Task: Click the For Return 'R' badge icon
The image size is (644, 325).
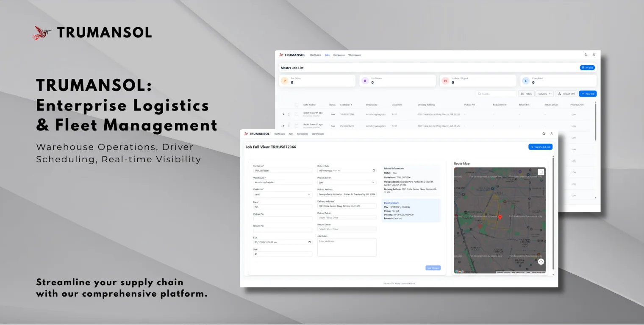Action: [x=365, y=81]
